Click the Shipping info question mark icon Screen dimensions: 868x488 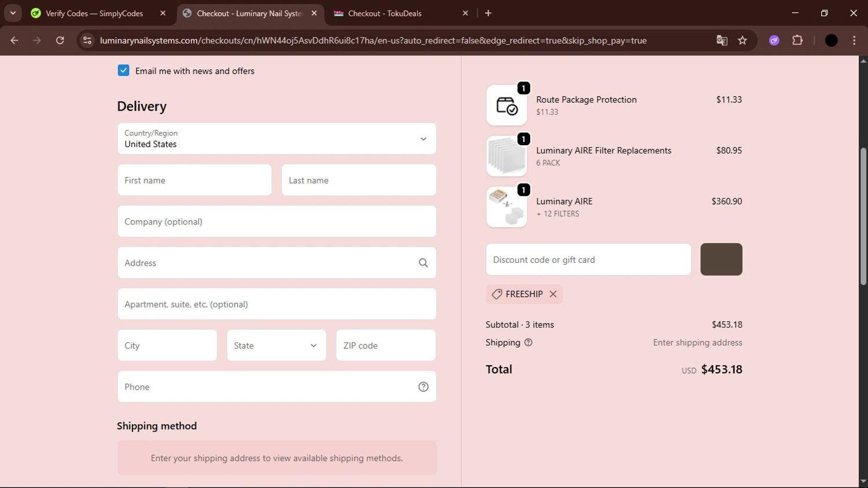click(528, 343)
